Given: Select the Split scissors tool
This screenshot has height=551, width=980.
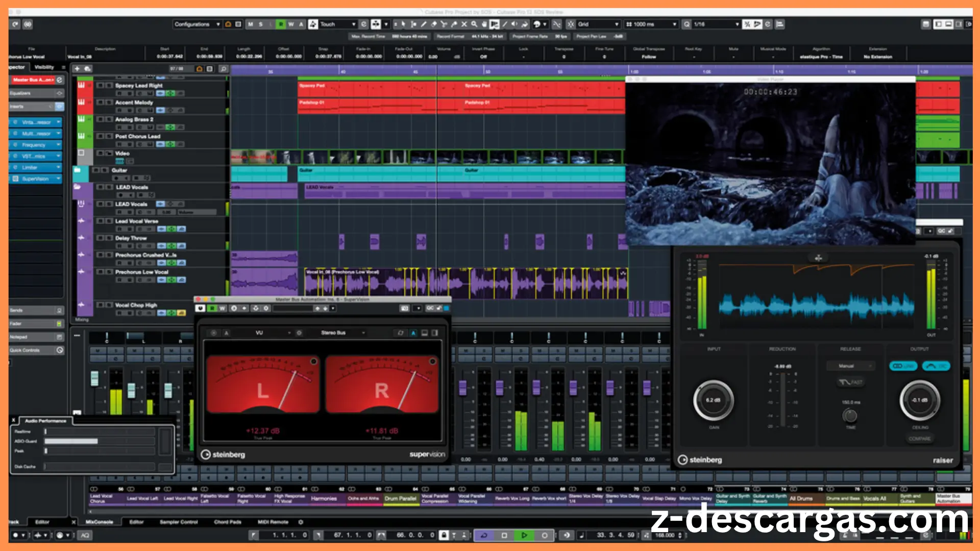Looking at the screenshot, I should click(444, 24).
